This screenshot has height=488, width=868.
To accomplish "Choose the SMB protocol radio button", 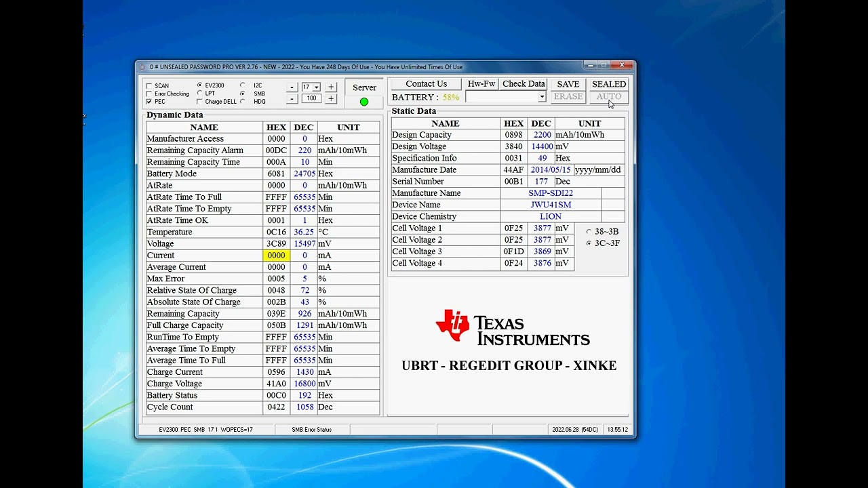I will (x=243, y=94).
